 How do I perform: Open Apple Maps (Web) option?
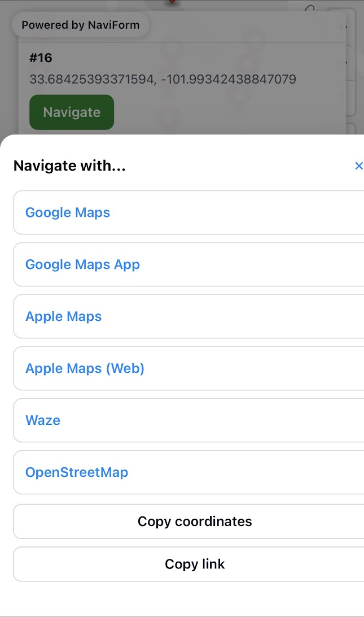pos(85,368)
